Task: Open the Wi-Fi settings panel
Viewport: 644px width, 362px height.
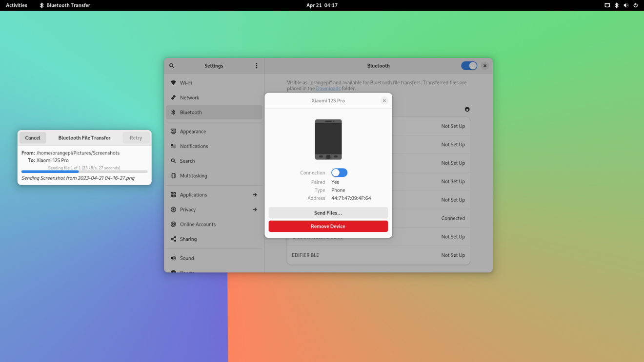Action: point(214,83)
